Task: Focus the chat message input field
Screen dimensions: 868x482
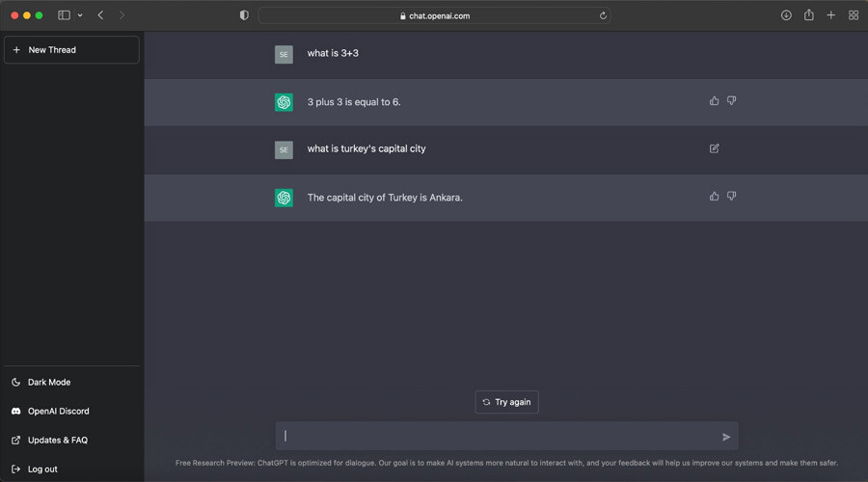Action: (x=497, y=436)
